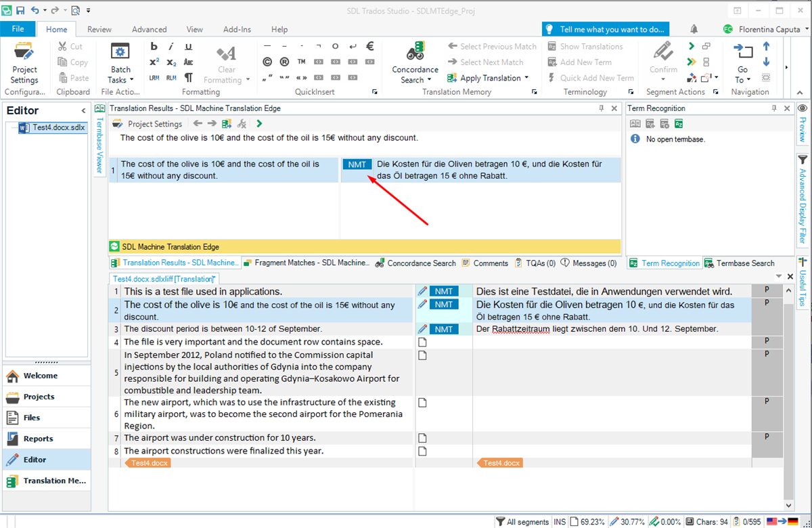The image size is (812, 528).
Task: Collapse the Editor navigation pane
Action: [84, 110]
